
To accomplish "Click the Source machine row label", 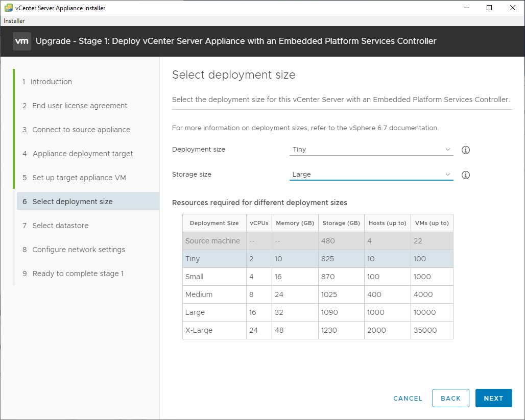I will (x=212, y=241).
